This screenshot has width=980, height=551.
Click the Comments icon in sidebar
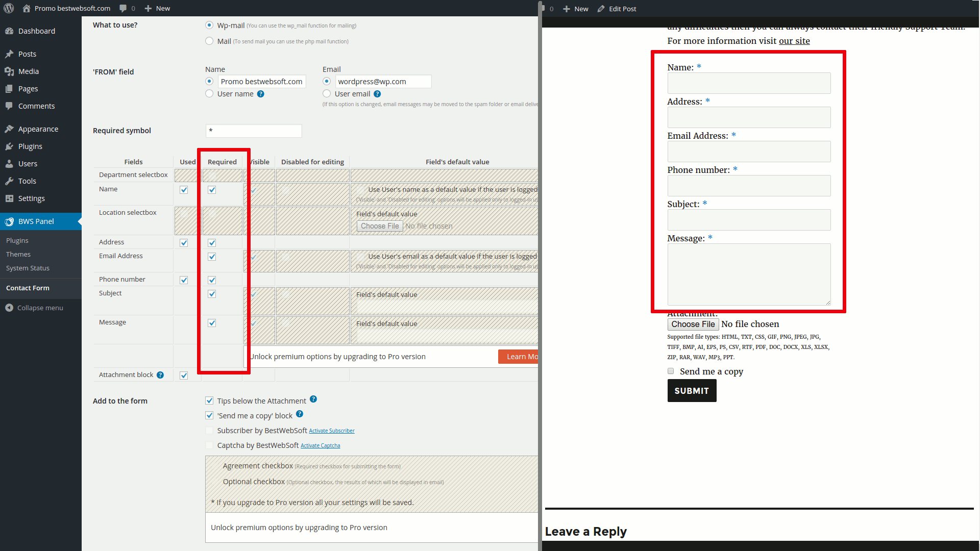(9, 106)
